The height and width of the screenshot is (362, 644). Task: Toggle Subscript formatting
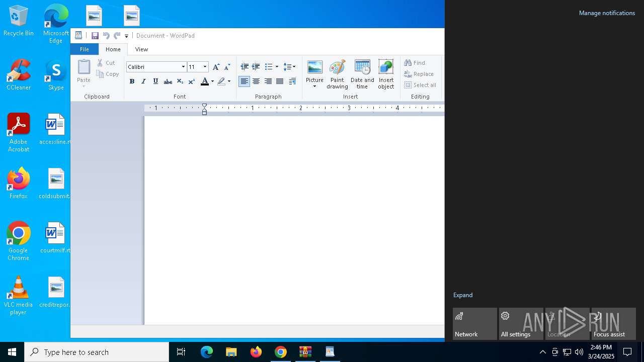pos(180,81)
